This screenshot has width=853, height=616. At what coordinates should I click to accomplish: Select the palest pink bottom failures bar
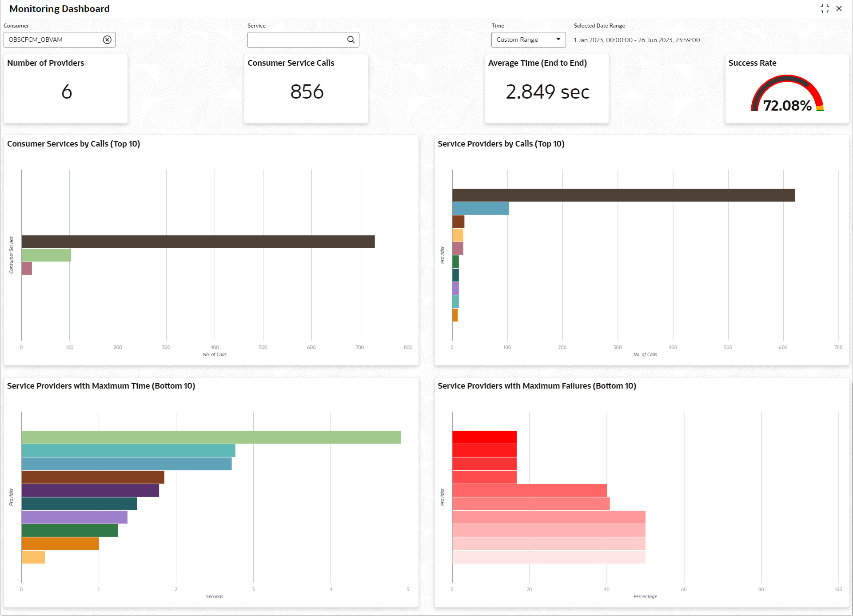549,557
